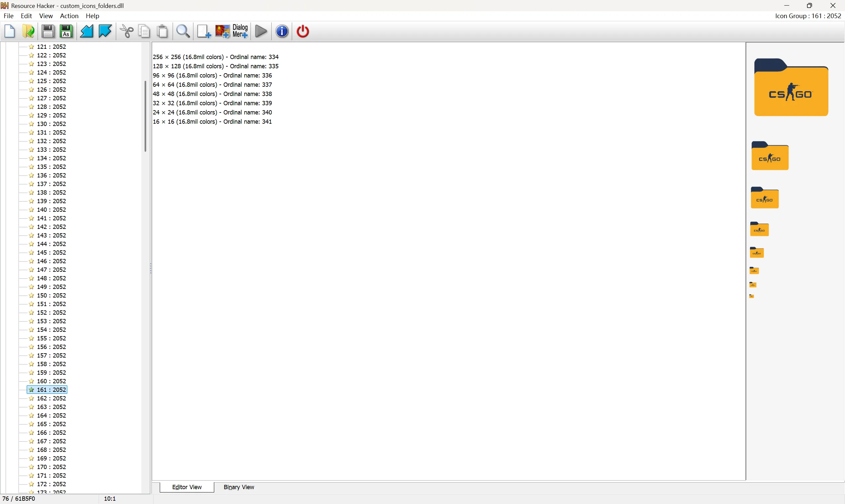Click the largest CS:GO folder icon preview

[x=791, y=88]
